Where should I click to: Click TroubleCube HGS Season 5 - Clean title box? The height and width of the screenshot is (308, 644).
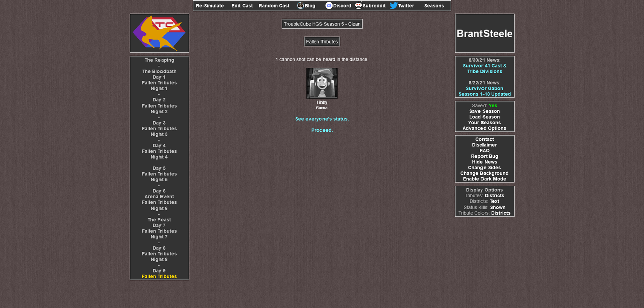pyautogui.click(x=322, y=24)
